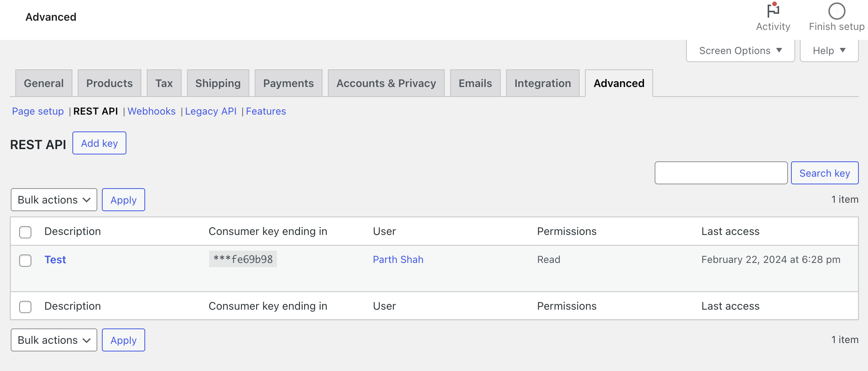Open the Accounts & Privacy tab

pos(386,83)
